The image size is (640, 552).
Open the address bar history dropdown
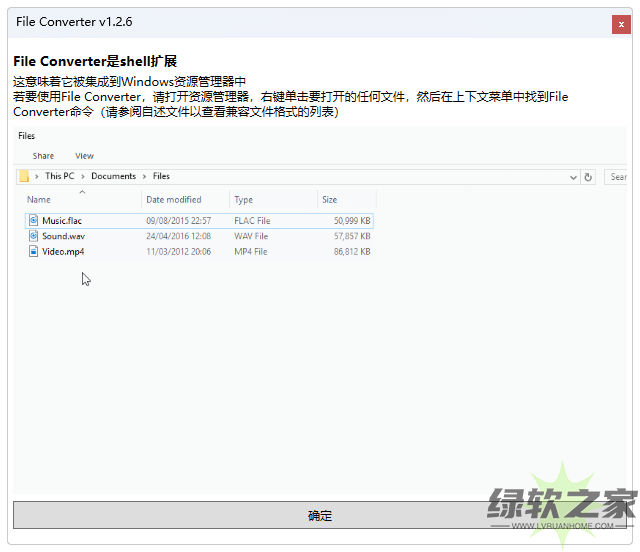(573, 177)
